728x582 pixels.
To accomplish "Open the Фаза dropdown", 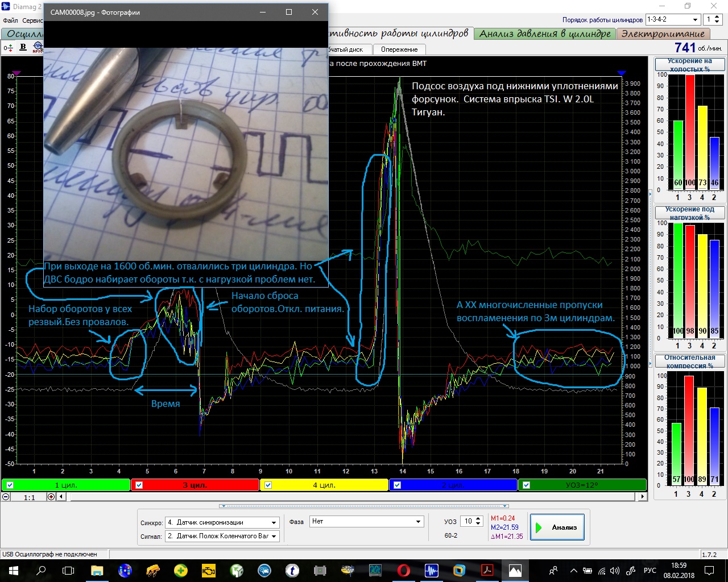I will 419,521.
